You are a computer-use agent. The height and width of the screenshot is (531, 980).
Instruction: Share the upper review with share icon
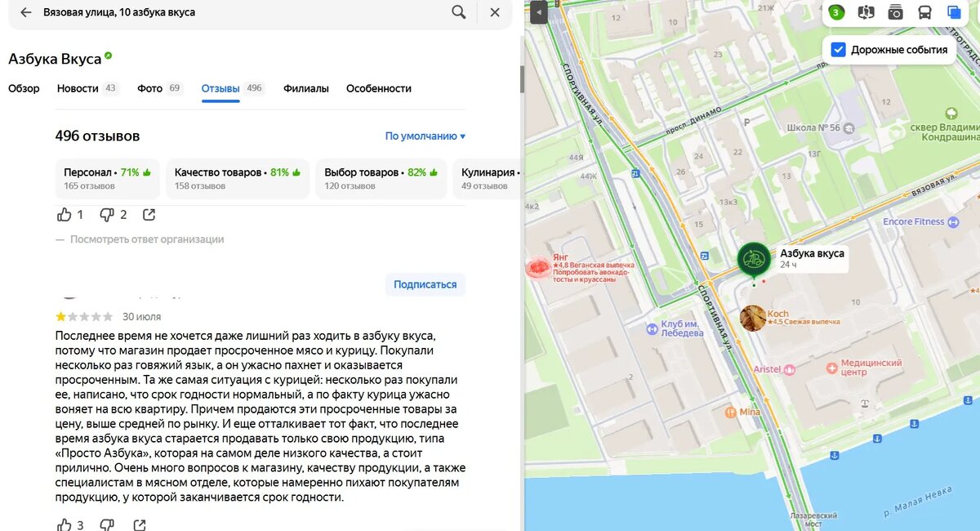pyautogui.click(x=149, y=215)
